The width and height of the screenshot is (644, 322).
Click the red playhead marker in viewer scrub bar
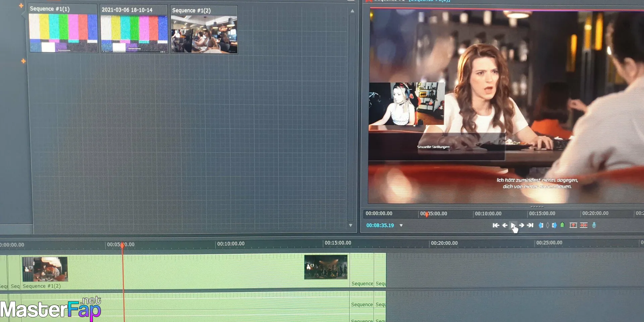(427, 214)
